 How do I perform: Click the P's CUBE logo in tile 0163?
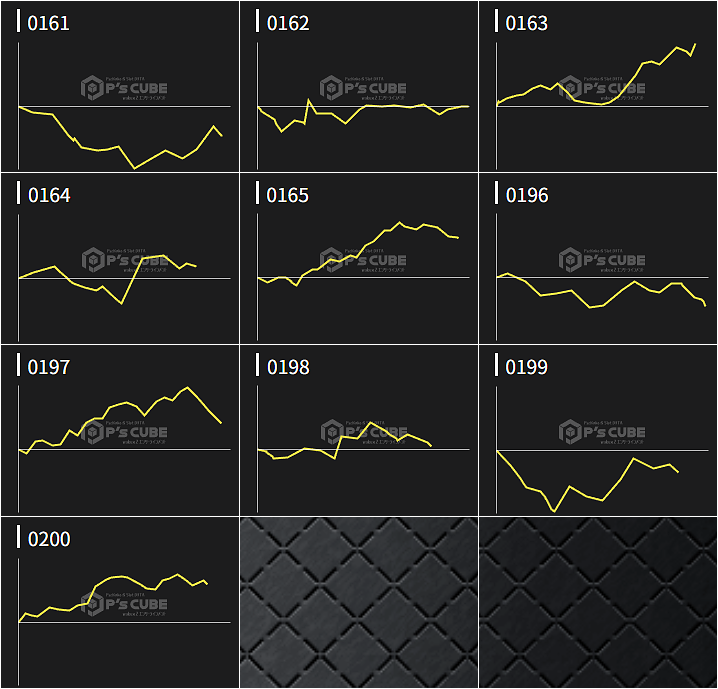[603, 88]
